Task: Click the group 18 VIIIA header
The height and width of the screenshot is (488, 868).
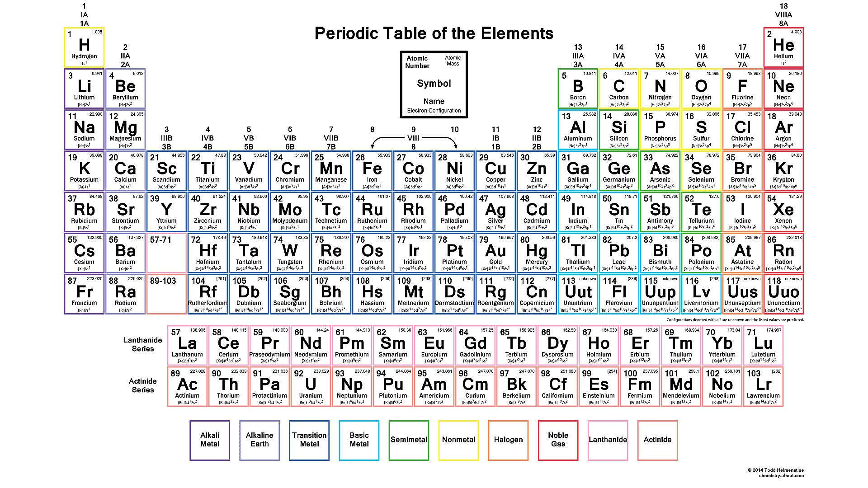Action: tap(783, 15)
